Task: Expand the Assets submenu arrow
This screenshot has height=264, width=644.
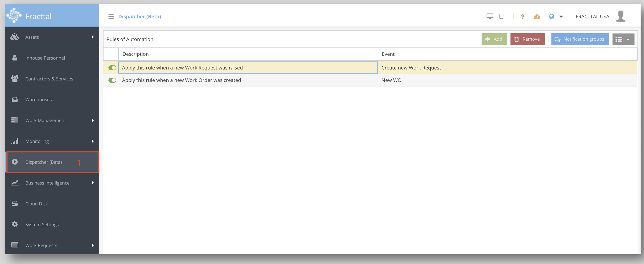Action: pyautogui.click(x=93, y=37)
